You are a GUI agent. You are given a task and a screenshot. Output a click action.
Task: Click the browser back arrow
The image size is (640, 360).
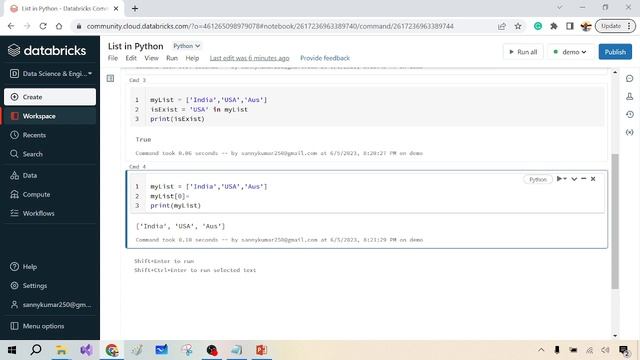pos(11,26)
